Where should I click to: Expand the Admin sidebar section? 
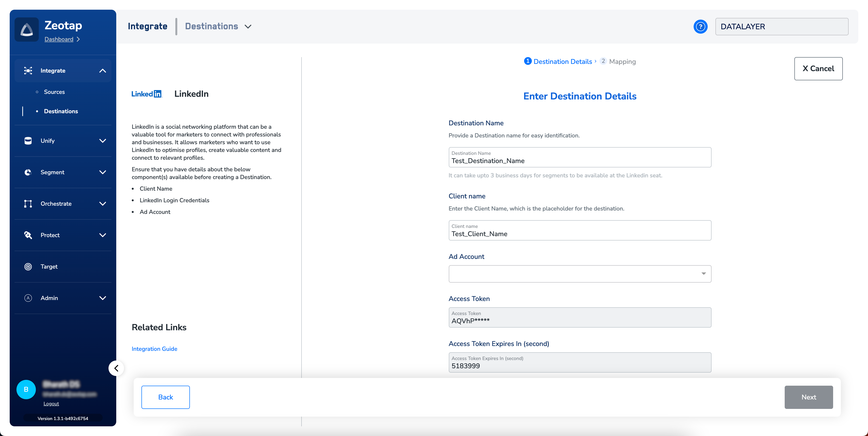click(x=102, y=298)
